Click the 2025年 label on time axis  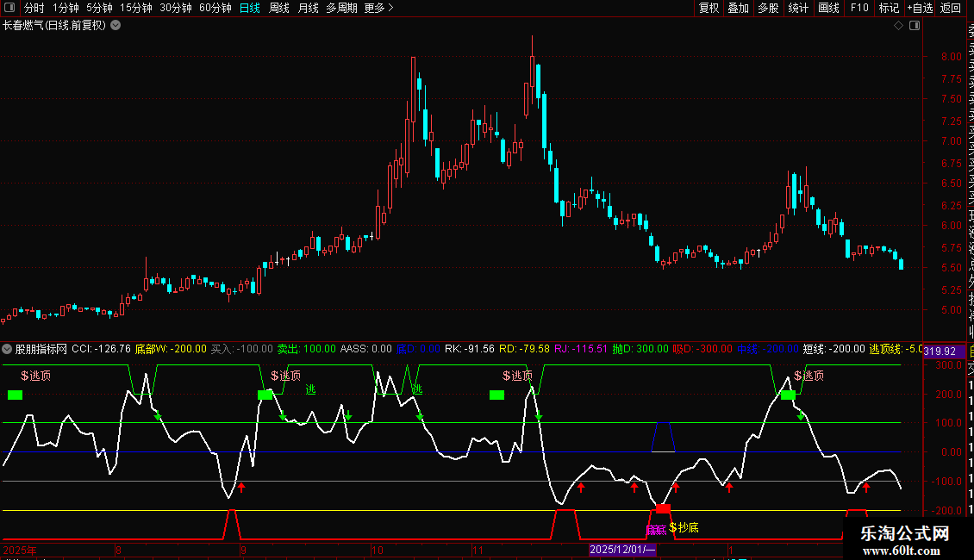click(x=20, y=550)
